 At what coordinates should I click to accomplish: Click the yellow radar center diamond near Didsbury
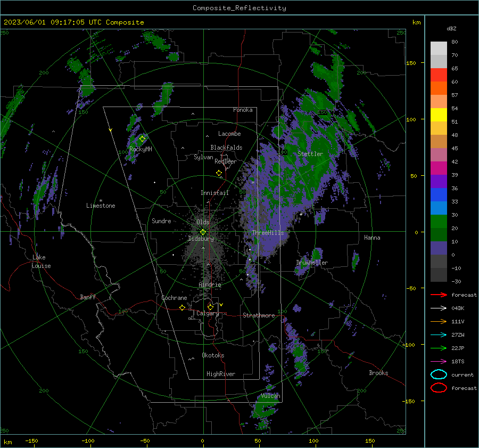[x=203, y=232]
